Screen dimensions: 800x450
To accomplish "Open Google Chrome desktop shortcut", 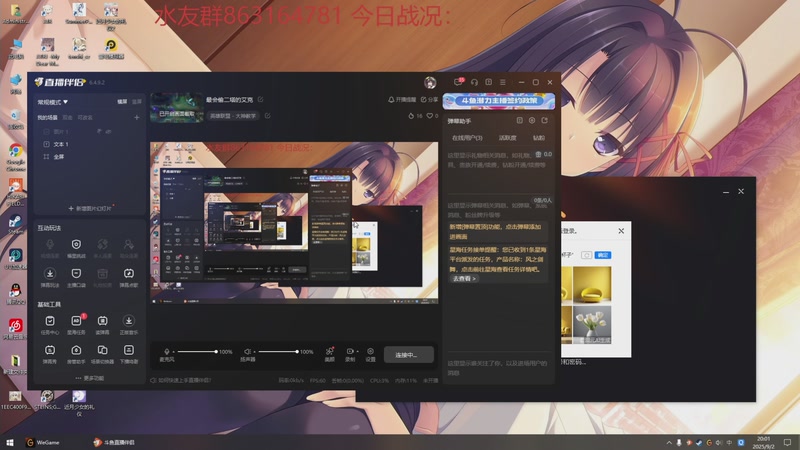I will 15,157.
